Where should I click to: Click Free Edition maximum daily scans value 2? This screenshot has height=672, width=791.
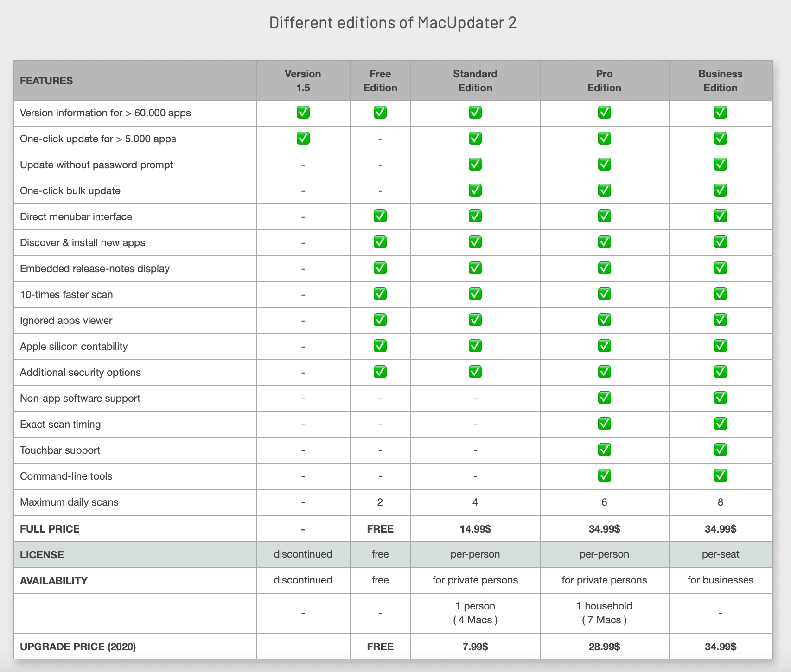tap(380, 502)
